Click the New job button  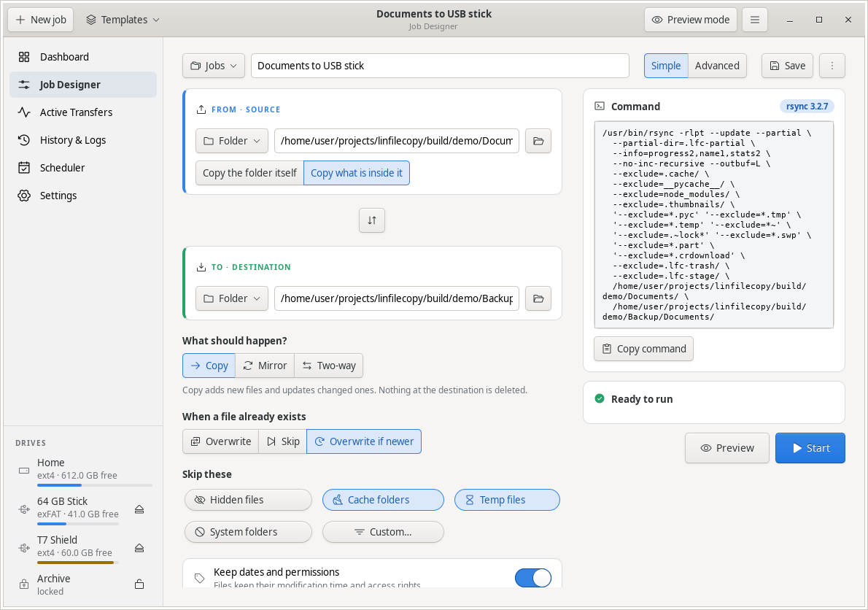(x=40, y=20)
